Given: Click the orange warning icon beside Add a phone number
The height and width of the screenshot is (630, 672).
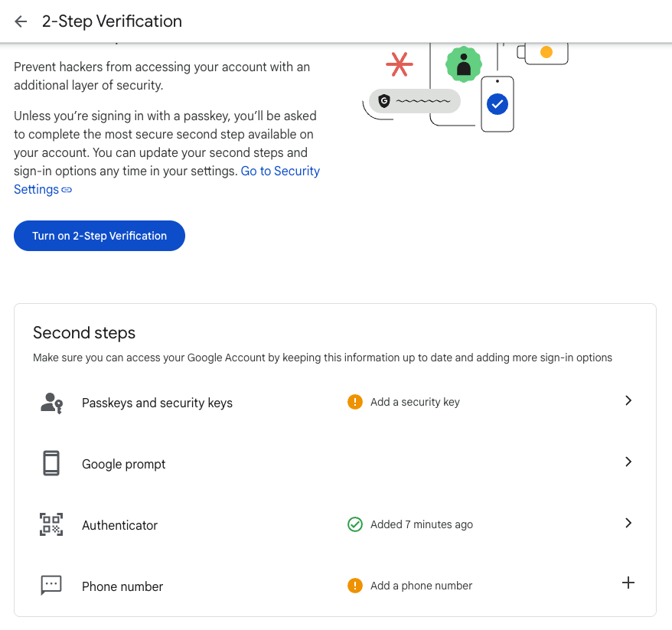Looking at the screenshot, I should 355,586.
